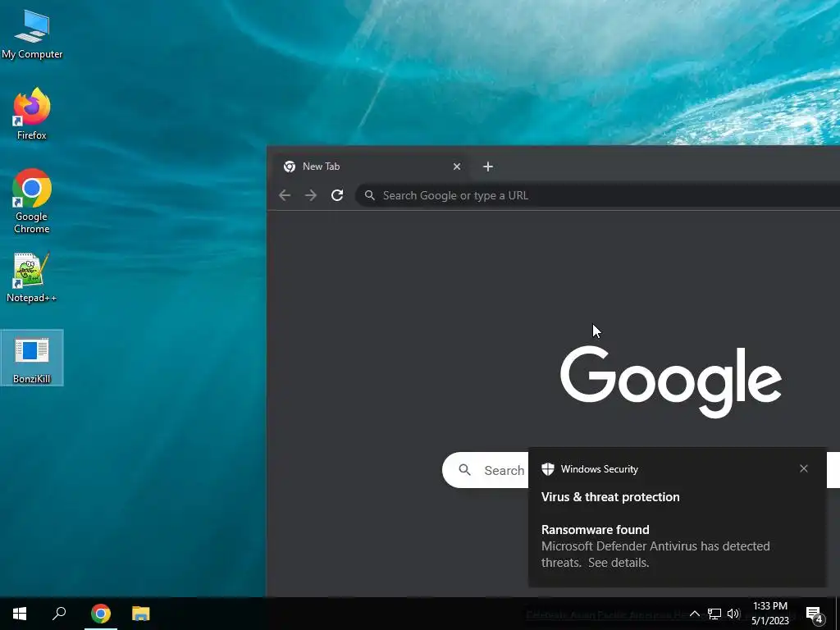Click the Chrome taskbar button

[x=101, y=614]
